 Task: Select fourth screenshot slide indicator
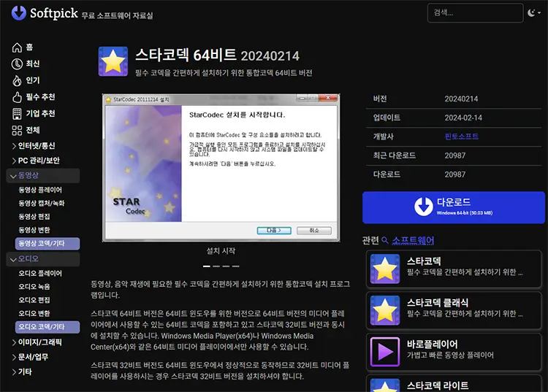tap(236, 266)
